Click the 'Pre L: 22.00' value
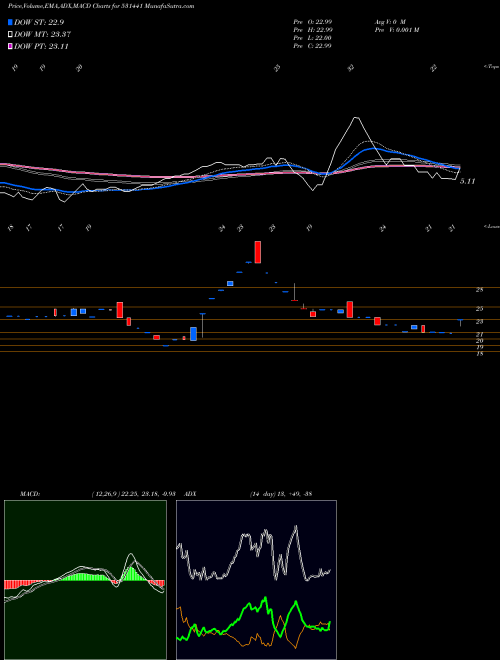The image size is (500, 660). [313, 38]
